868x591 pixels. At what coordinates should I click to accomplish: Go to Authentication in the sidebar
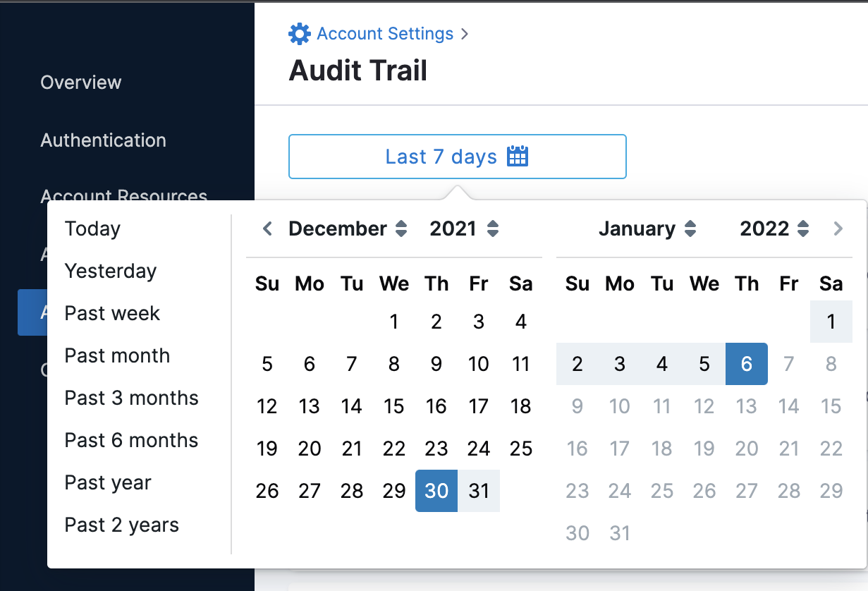tap(103, 140)
